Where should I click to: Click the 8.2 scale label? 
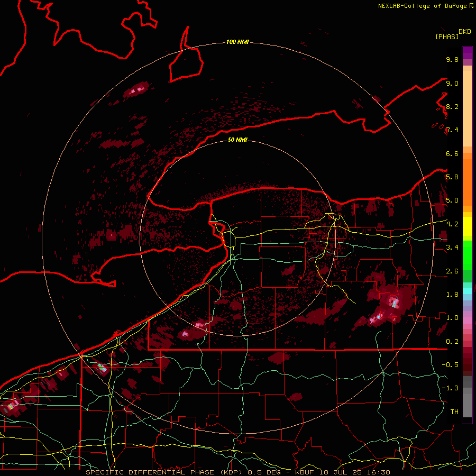point(452,106)
